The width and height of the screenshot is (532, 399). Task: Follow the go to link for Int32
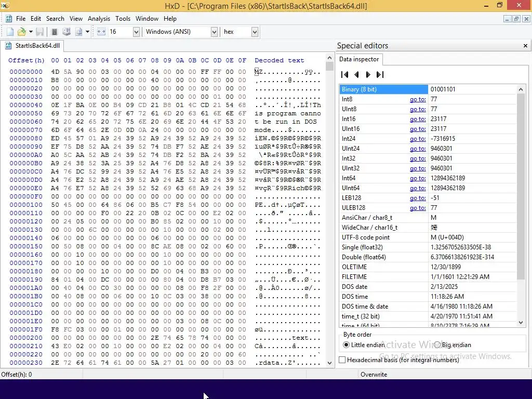coord(418,158)
